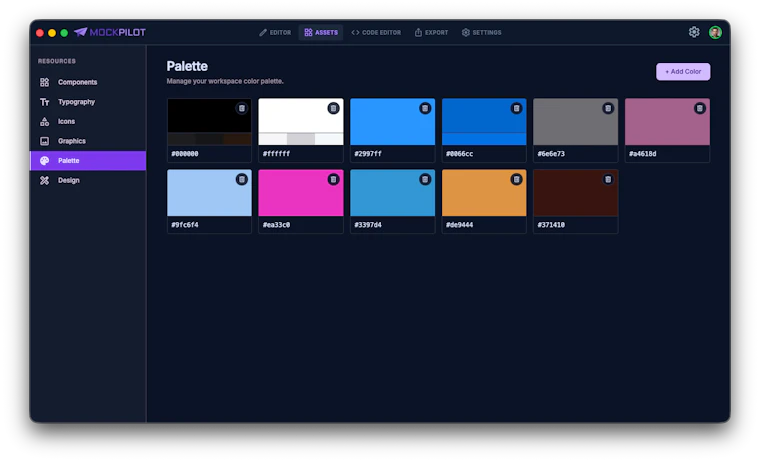Screen dimensions: 760x462
Task: Select the gray #6e6e73 swatch
Action: (x=575, y=122)
